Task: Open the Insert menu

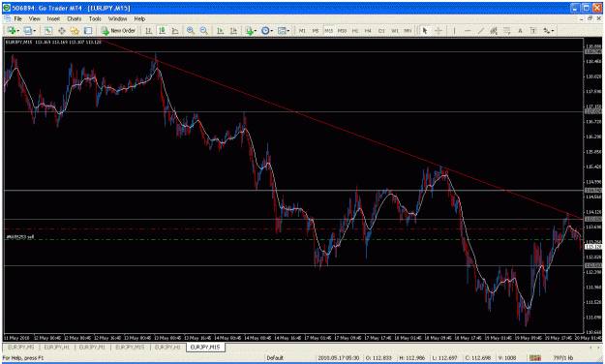Action: [53, 18]
